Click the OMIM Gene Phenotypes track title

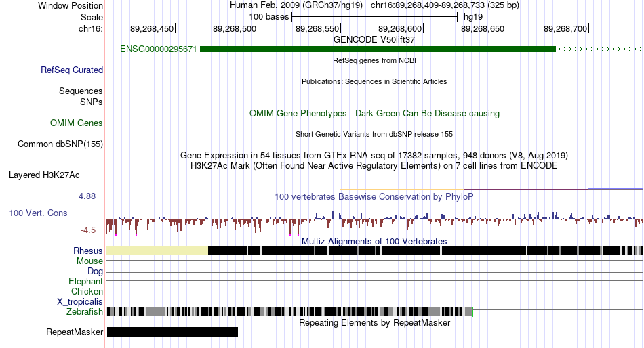click(x=374, y=113)
